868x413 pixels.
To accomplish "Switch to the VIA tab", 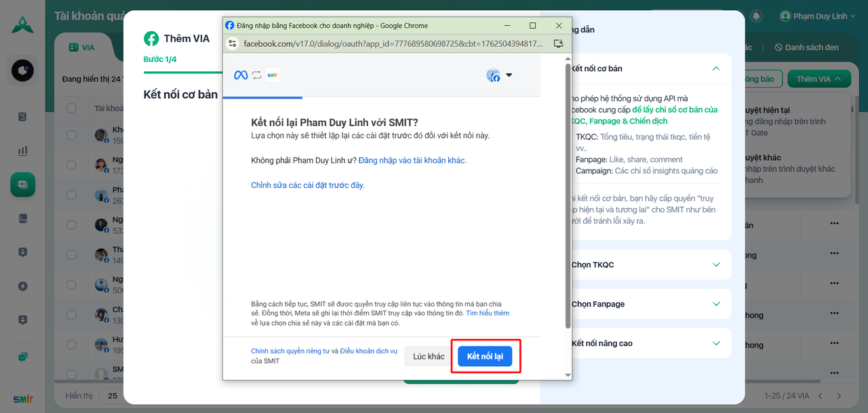I will [81, 47].
